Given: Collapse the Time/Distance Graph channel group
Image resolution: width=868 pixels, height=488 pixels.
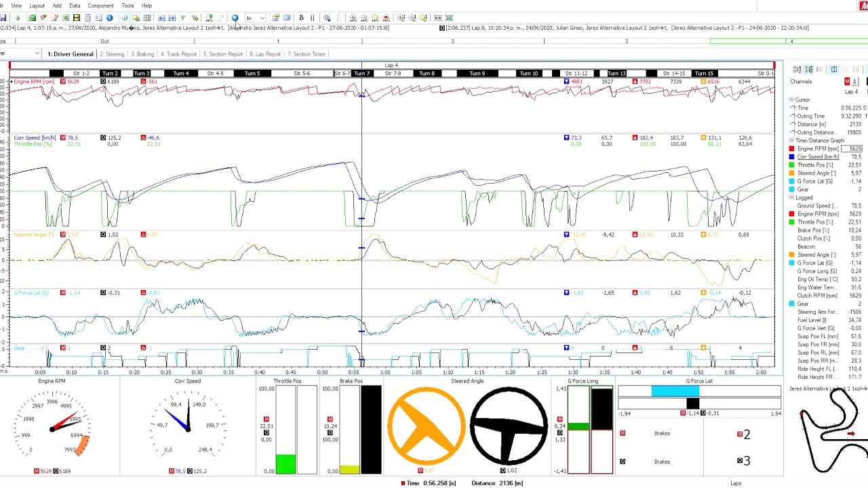Looking at the screenshot, I should [791, 140].
